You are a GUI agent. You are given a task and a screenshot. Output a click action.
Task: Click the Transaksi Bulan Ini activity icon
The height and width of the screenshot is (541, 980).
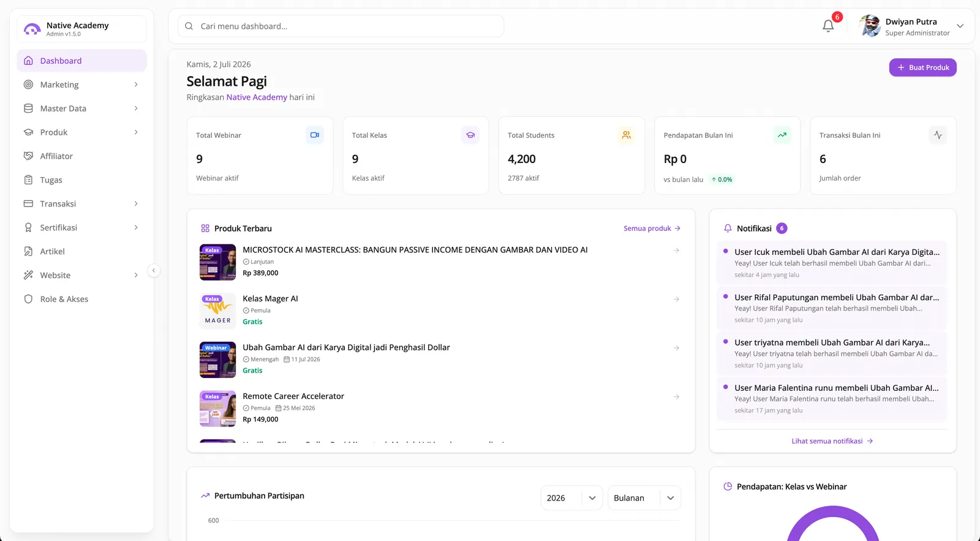click(x=938, y=135)
